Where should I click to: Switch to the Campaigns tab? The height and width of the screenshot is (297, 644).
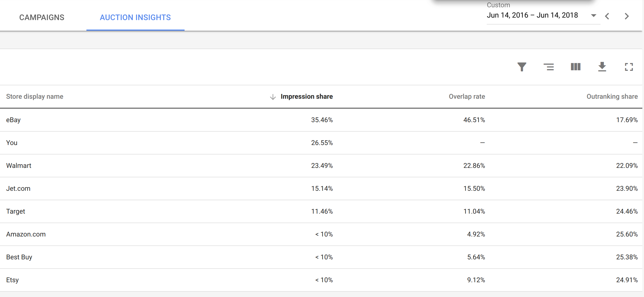(x=42, y=17)
